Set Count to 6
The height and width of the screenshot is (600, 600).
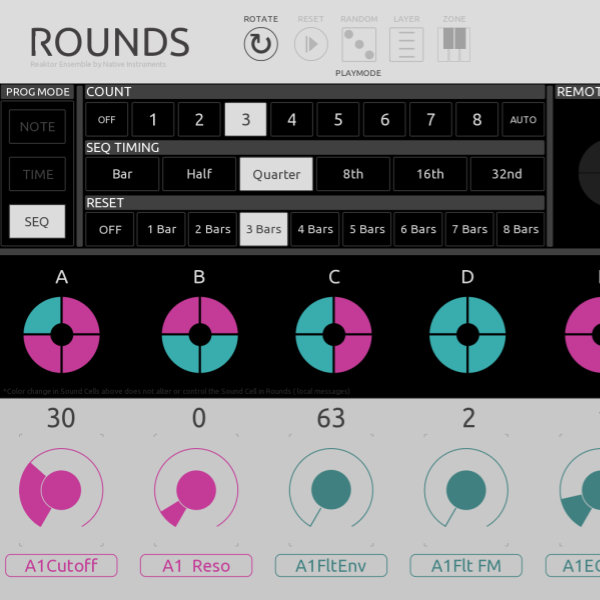coord(385,119)
